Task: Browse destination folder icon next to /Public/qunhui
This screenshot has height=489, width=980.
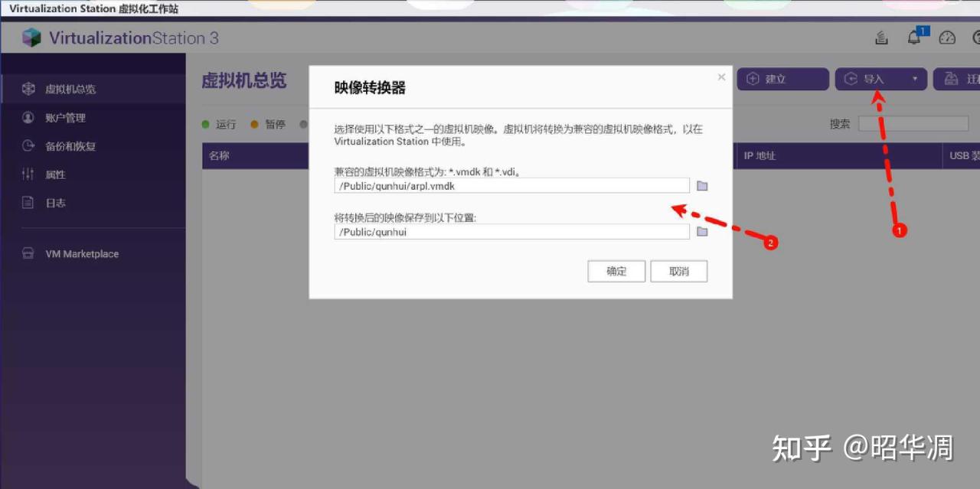Action: [702, 232]
